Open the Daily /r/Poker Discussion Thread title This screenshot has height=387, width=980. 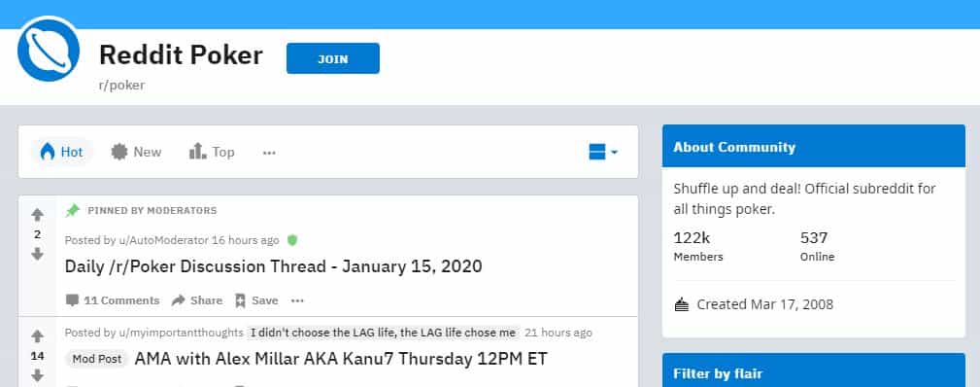[274, 266]
